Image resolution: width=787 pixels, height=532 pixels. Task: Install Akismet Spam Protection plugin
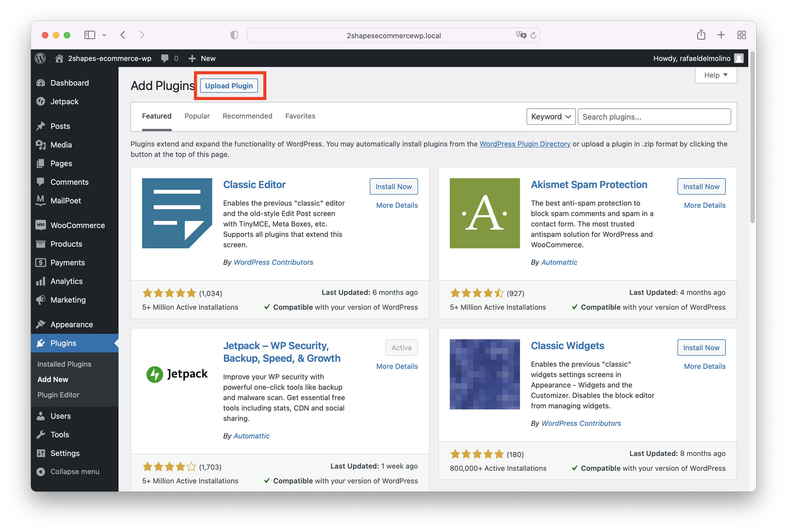coord(701,186)
